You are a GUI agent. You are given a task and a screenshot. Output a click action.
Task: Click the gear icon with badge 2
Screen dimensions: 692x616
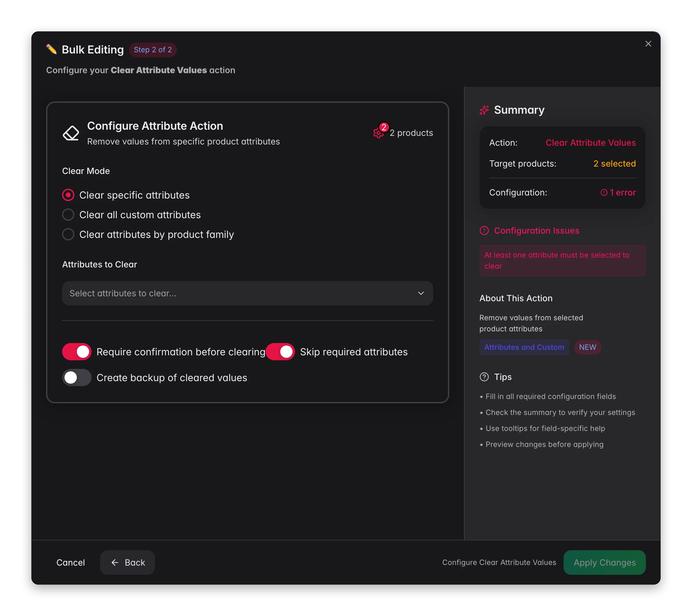click(378, 133)
